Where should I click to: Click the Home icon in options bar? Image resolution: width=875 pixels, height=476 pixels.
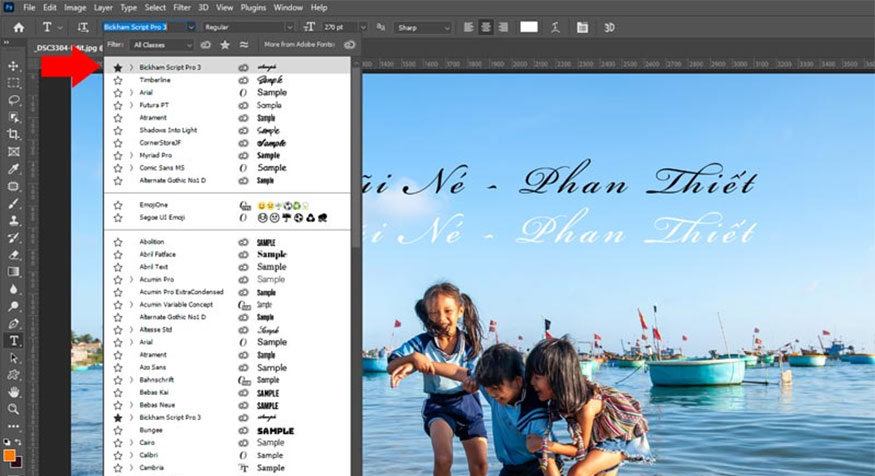coord(18,27)
